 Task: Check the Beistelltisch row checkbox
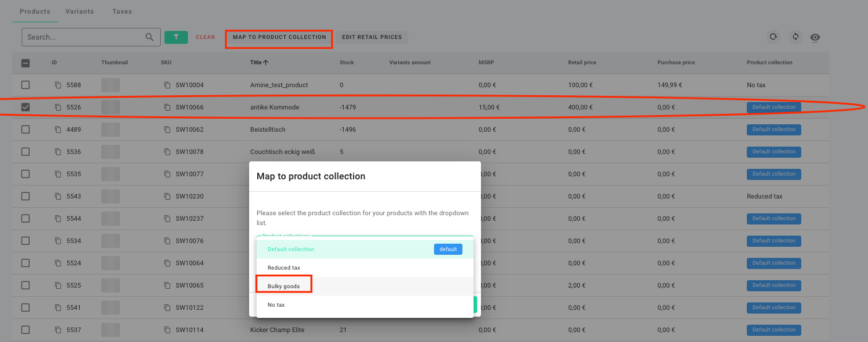25,129
